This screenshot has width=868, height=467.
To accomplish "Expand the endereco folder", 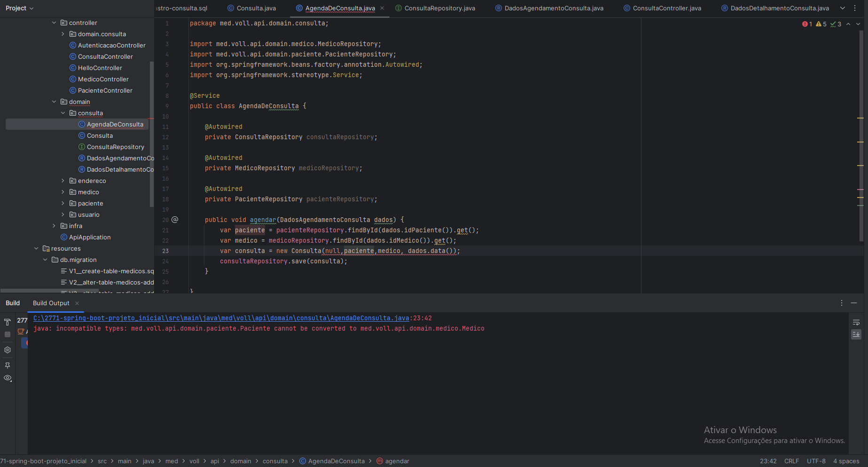I will (63, 181).
